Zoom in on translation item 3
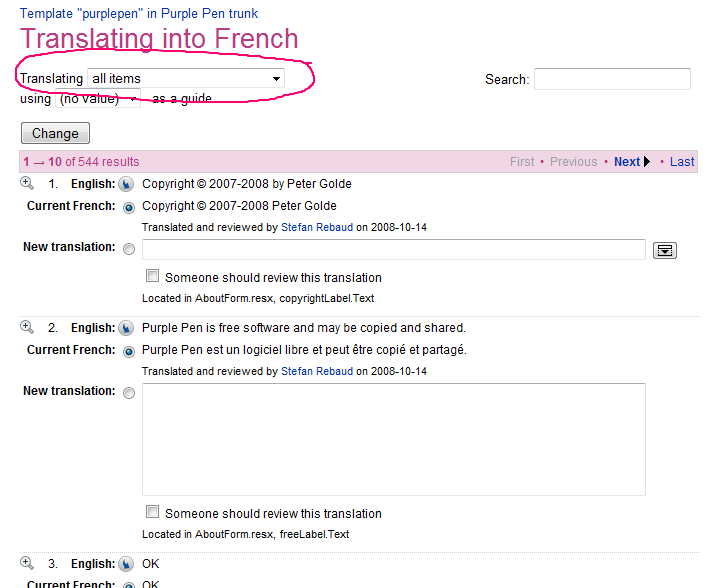This screenshot has height=588, width=716. pos(27,563)
